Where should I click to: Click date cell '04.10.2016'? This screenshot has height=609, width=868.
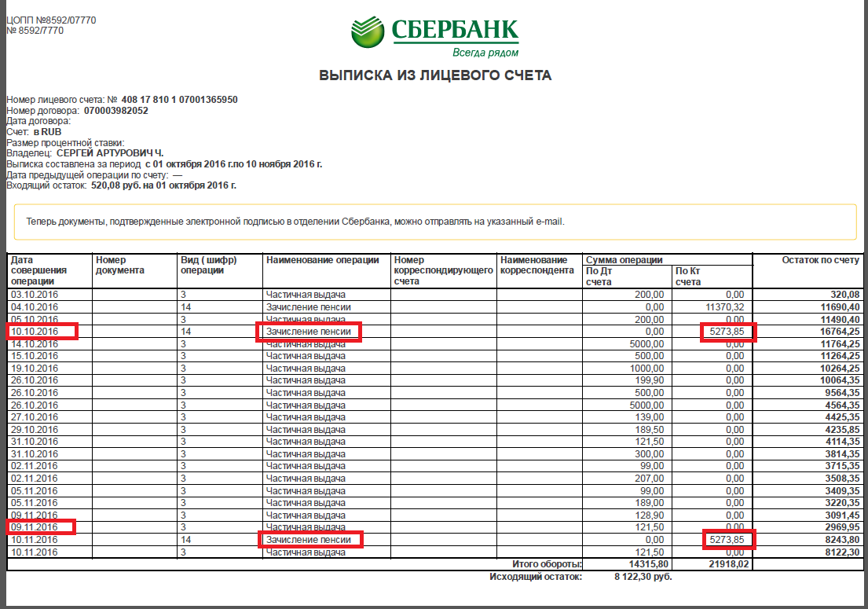click(x=35, y=306)
